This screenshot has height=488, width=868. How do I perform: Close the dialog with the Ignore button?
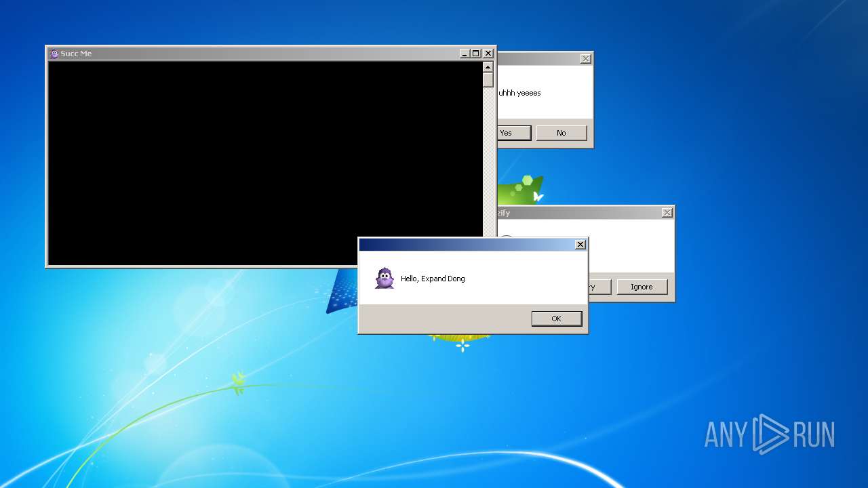click(x=667, y=213)
